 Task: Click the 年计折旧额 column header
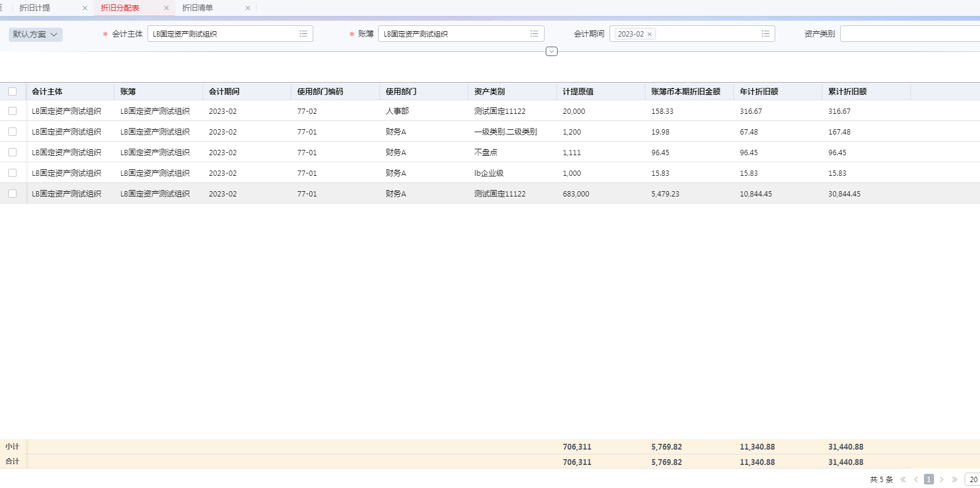pos(759,91)
